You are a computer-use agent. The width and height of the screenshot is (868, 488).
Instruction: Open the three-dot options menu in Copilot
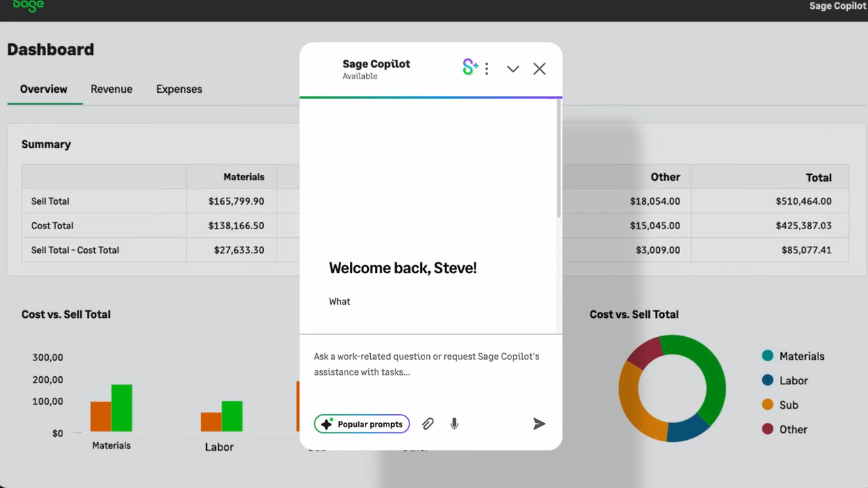click(x=487, y=68)
